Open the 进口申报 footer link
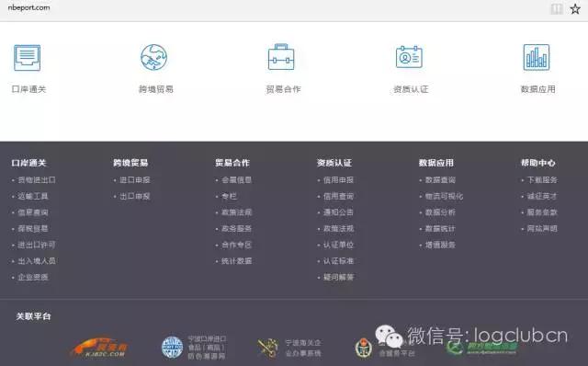The image size is (588, 366). click(135, 180)
